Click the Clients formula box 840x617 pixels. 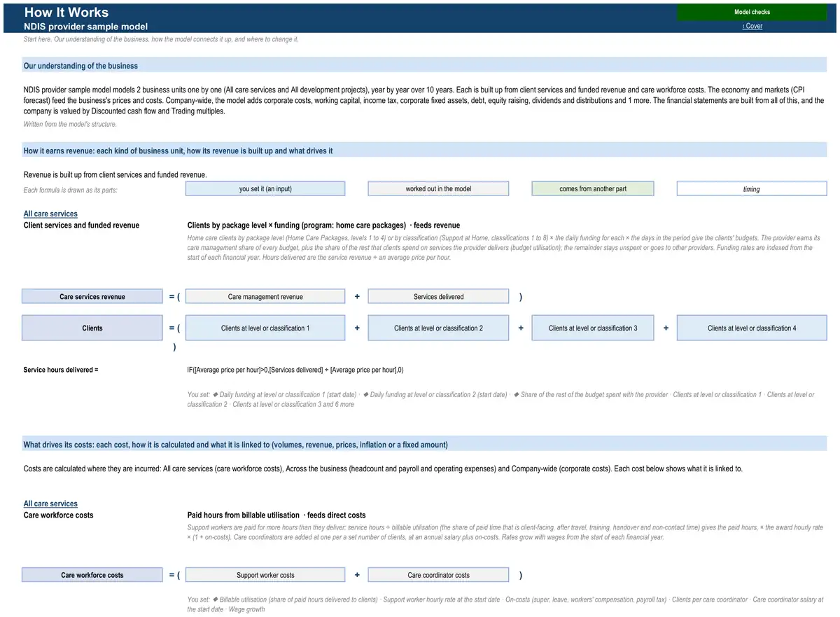[x=92, y=328]
